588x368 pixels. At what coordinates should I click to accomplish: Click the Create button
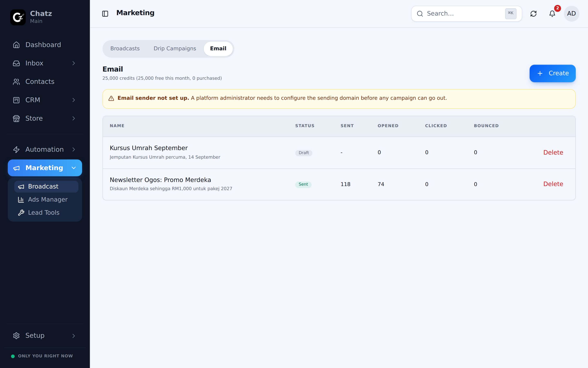552,73
